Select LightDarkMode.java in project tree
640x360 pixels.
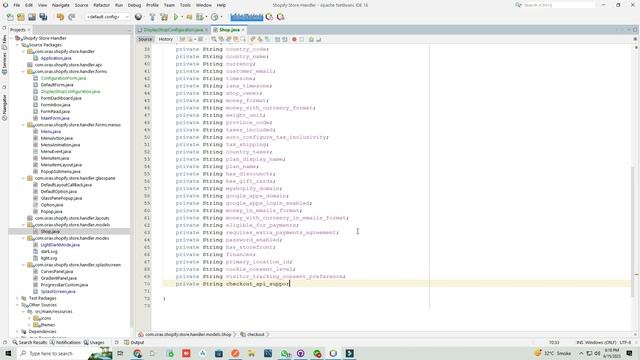(60, 245)
